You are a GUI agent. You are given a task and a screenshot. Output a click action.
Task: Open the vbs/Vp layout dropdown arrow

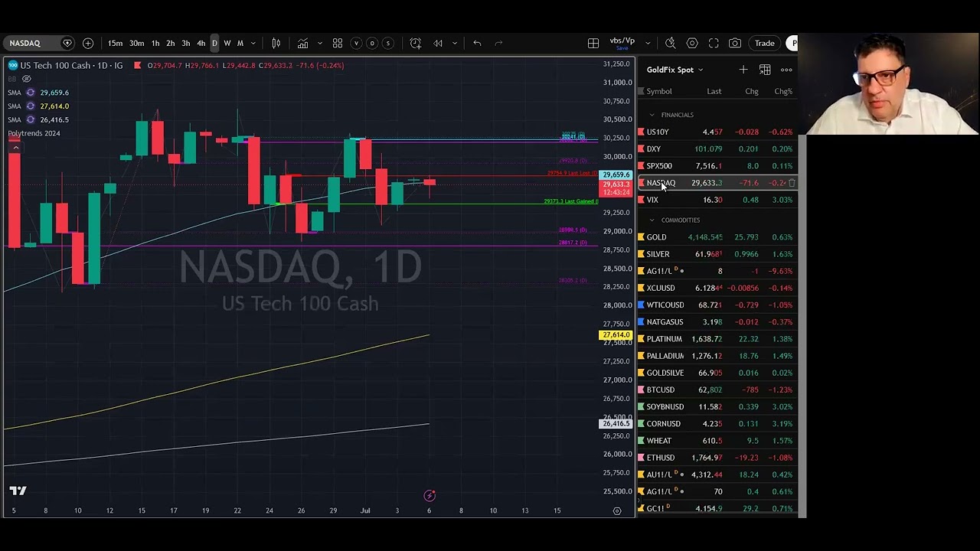tap(648, 44)
